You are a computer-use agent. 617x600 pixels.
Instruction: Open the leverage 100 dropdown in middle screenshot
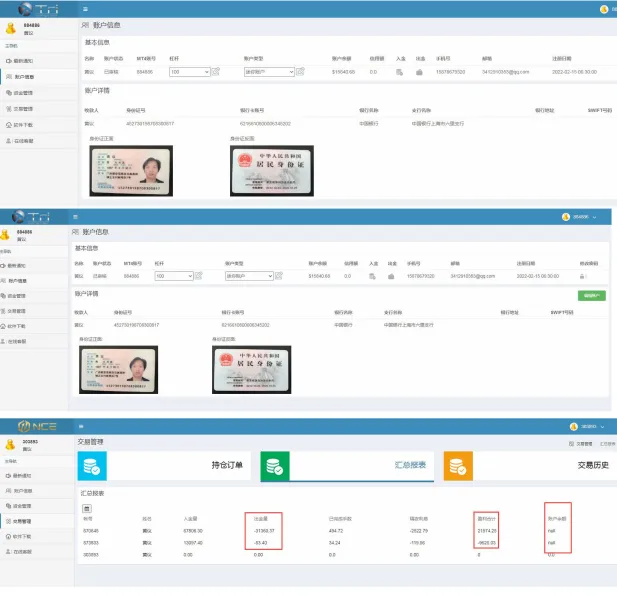[174, 276]
